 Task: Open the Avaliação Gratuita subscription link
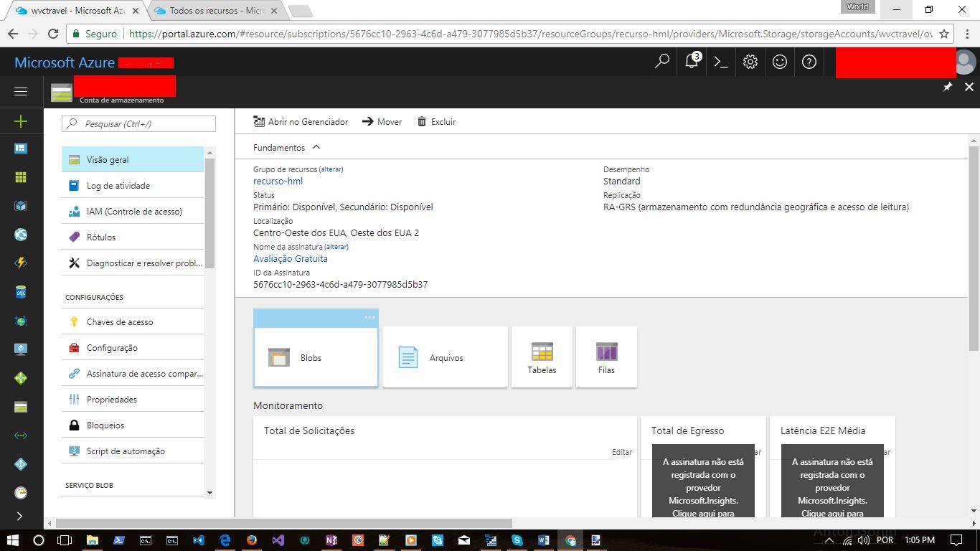pyautogui.click(x=290, y=258)
